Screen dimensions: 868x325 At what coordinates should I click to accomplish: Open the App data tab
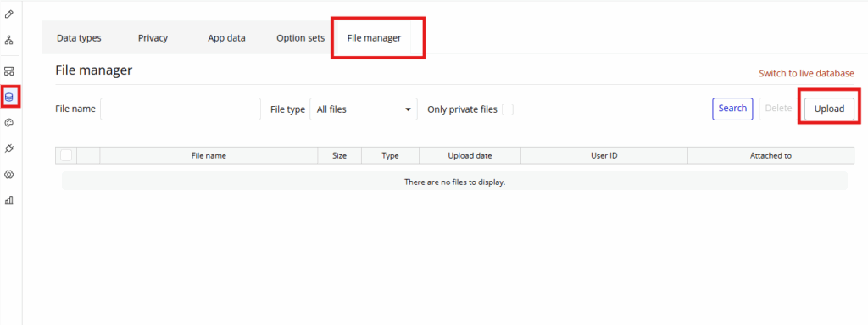[x=226, y=38]
